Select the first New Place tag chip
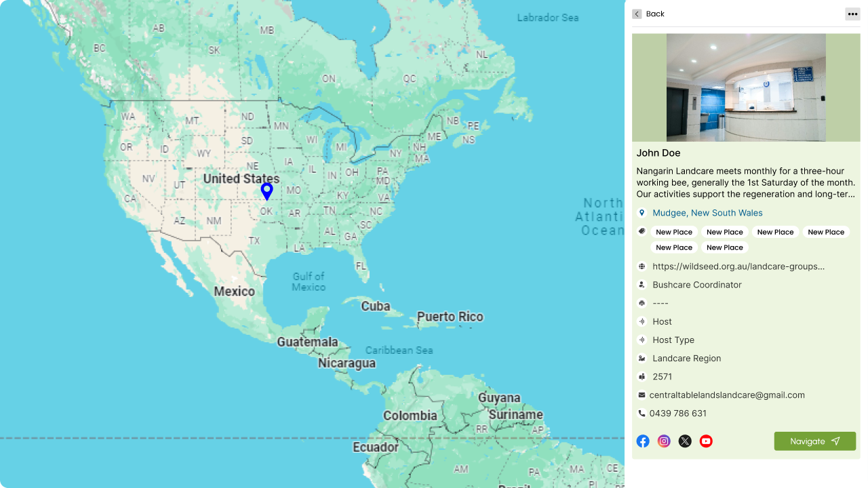868x488 pixels. pos(674,232)
